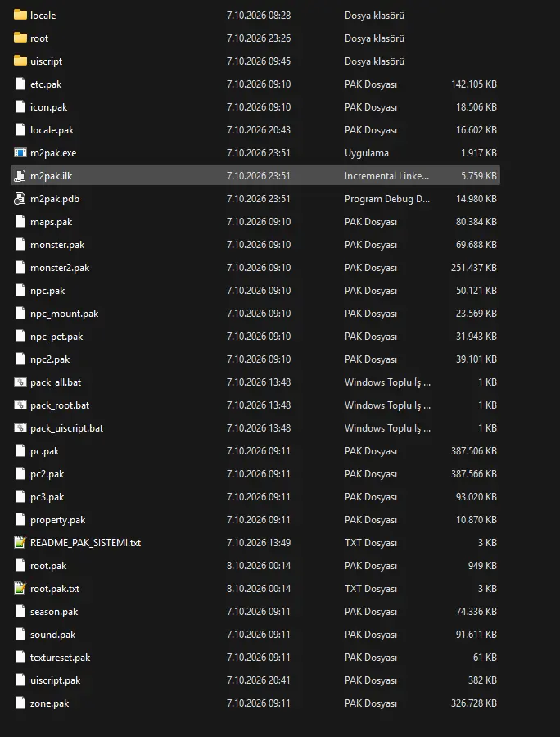The width and height of the screenshot is (560, 737).
Task: Click the maps.pak file icon
Action: click(20, 221)
